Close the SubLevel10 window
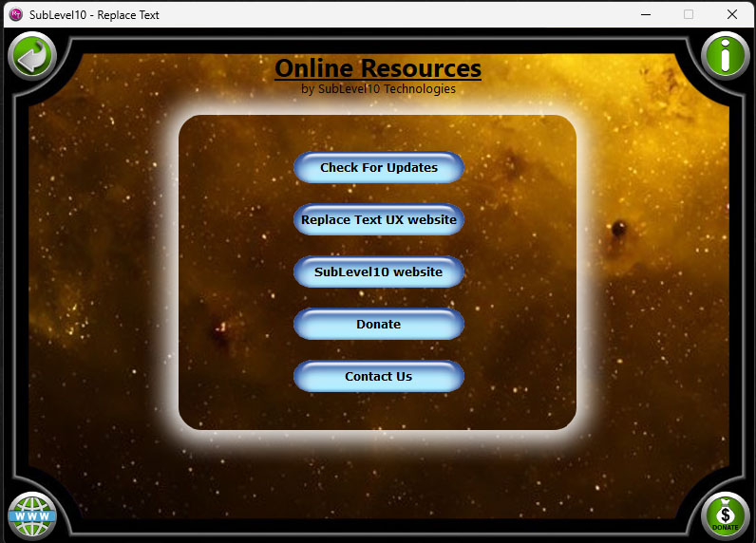The width and height of the screenshot is (756, 543). tap(732, 14)
